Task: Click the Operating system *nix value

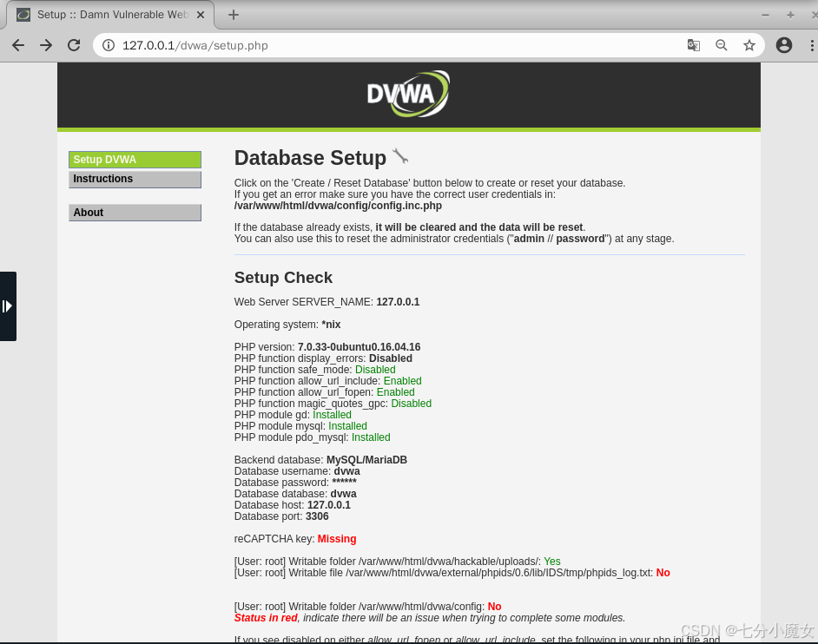Action: click(x=331, y=325)
